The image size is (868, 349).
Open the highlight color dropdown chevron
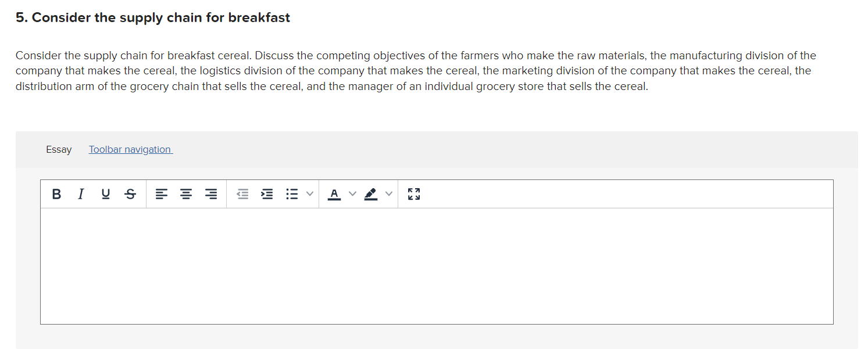[x=390, y=194]
